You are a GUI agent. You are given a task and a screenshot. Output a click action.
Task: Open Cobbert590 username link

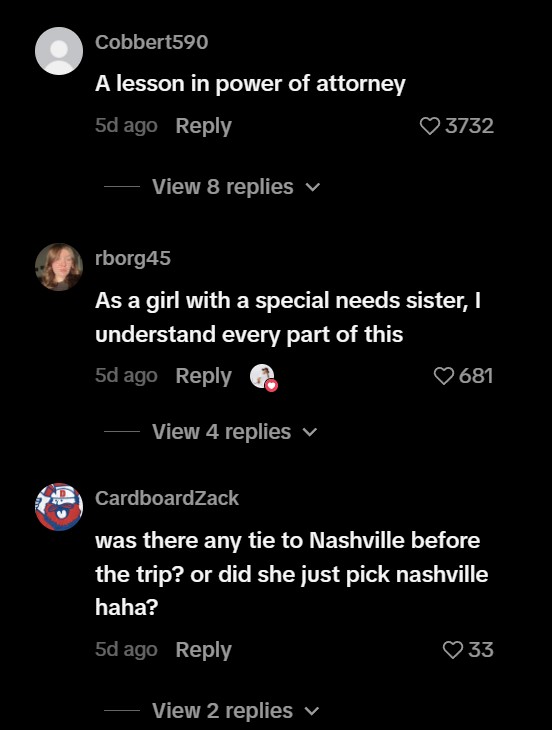pos(152,42)
